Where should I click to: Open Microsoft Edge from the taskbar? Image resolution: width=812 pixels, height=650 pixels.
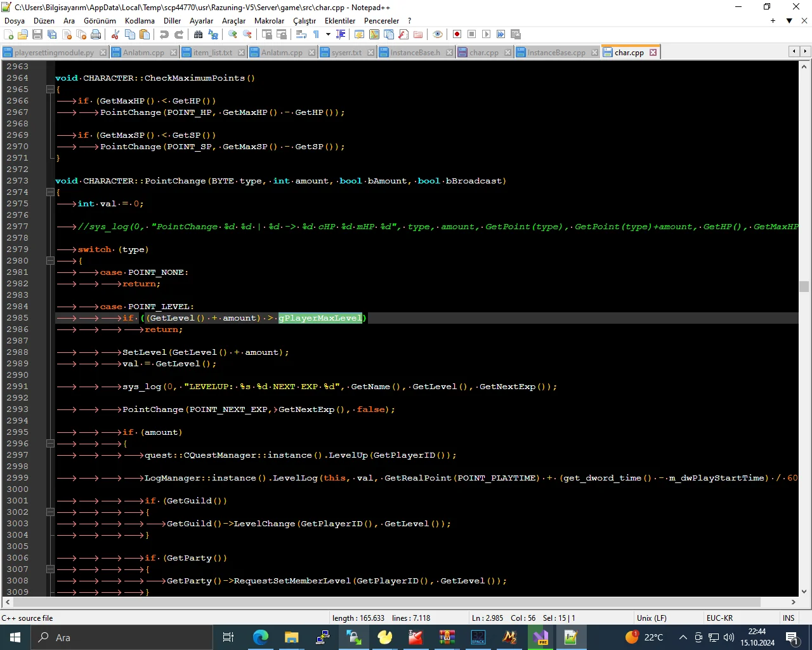261,637
